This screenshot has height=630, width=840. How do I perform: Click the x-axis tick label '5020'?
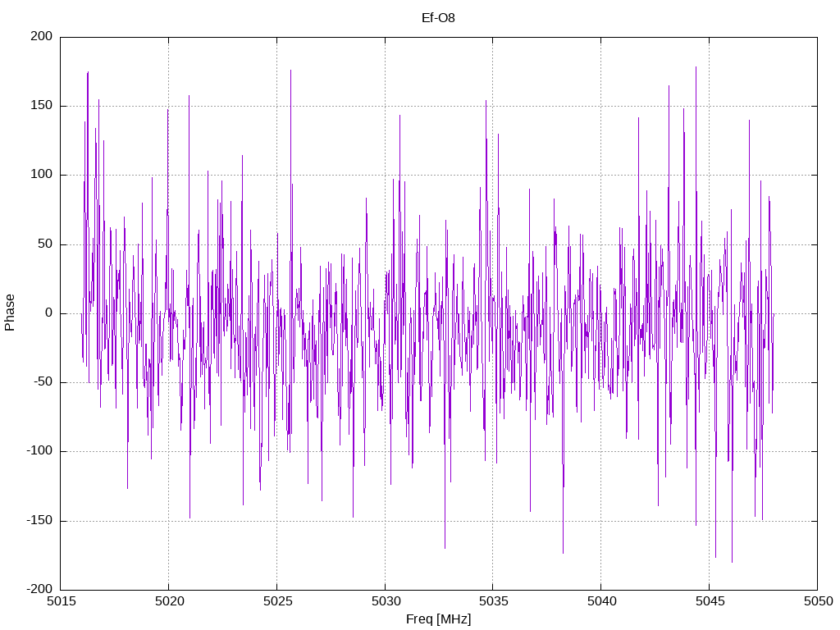coord(169,601)
